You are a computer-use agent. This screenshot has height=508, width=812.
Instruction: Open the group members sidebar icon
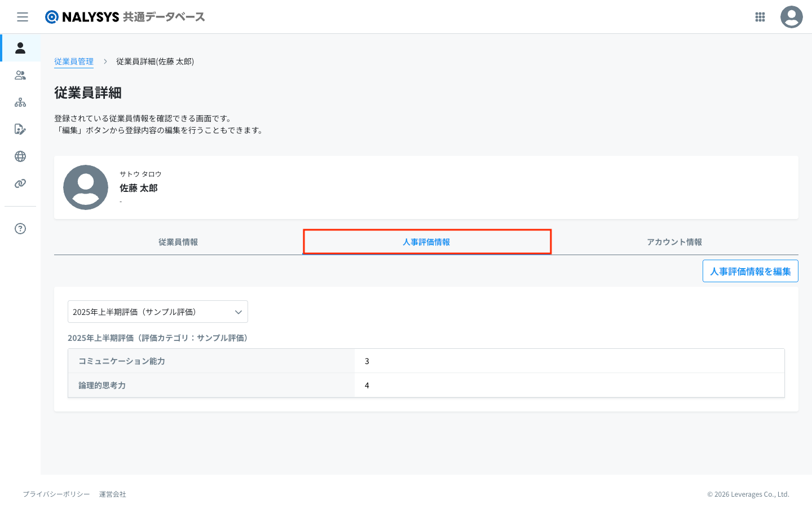[x=20, y=75]
